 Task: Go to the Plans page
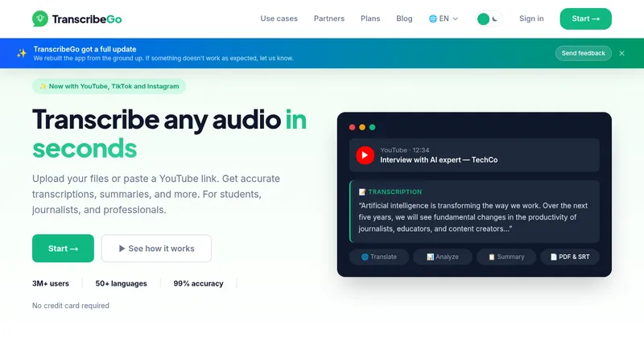(370, 19)
